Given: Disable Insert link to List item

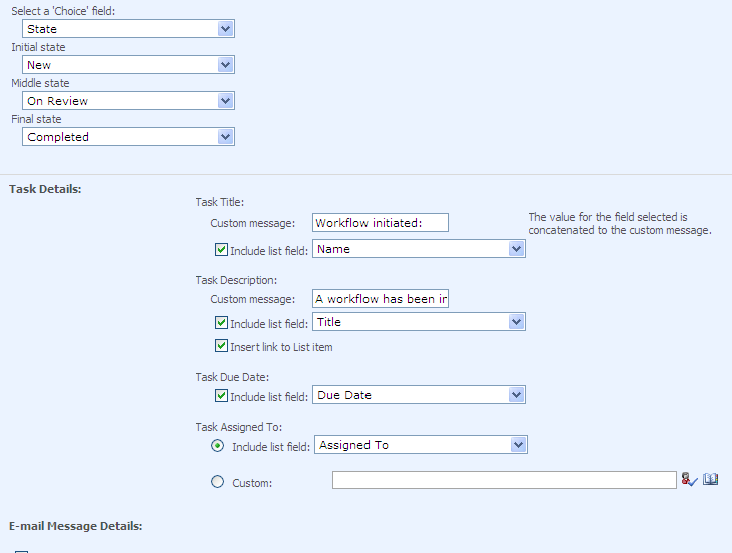Looking at the screenshot, I should coord(222,346).
